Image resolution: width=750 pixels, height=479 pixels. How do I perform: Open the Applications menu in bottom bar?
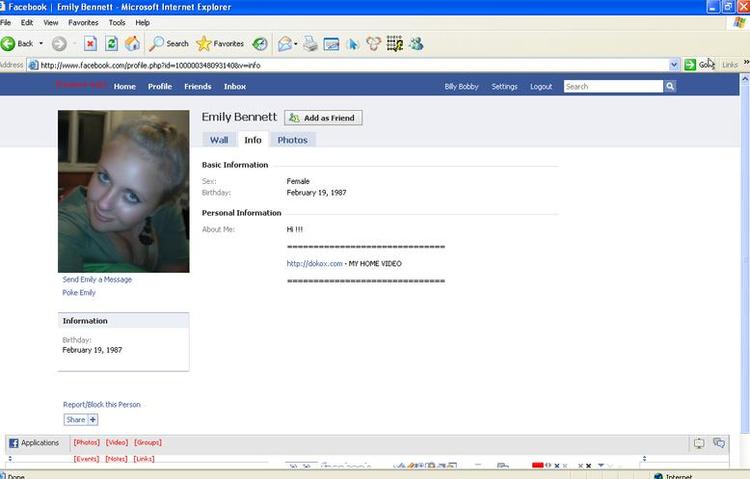tap(34, 443)
